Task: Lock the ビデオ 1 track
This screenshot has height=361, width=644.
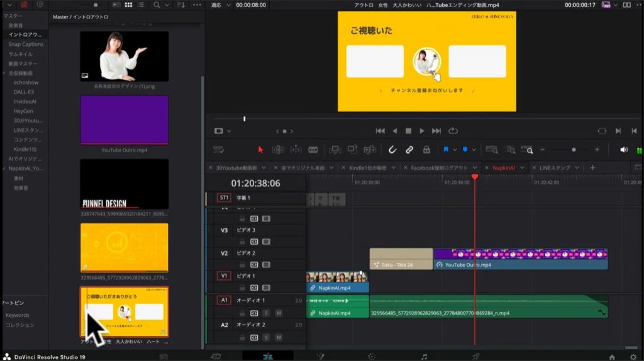Action: pos(242,287)
